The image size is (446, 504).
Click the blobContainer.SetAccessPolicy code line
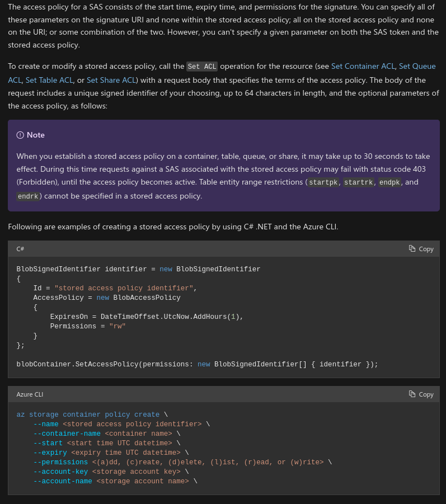pyautogui.click(x=197, y=364)
